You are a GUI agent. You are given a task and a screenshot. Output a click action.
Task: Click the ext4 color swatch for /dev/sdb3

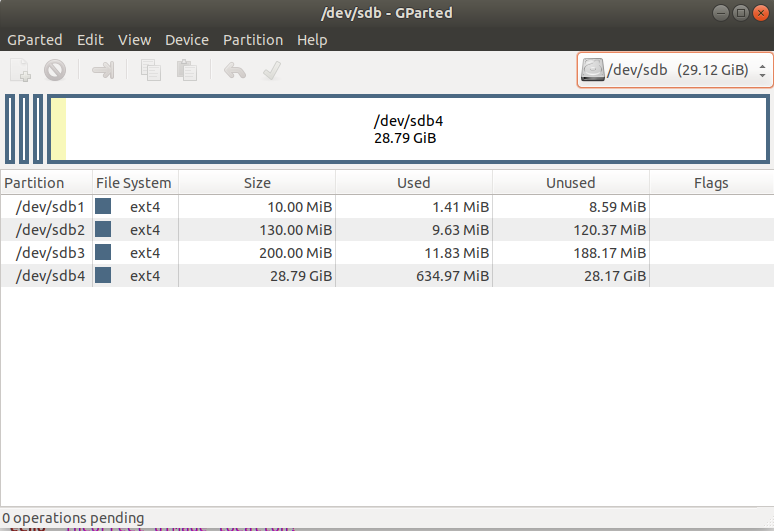click(x=103, y=252)
